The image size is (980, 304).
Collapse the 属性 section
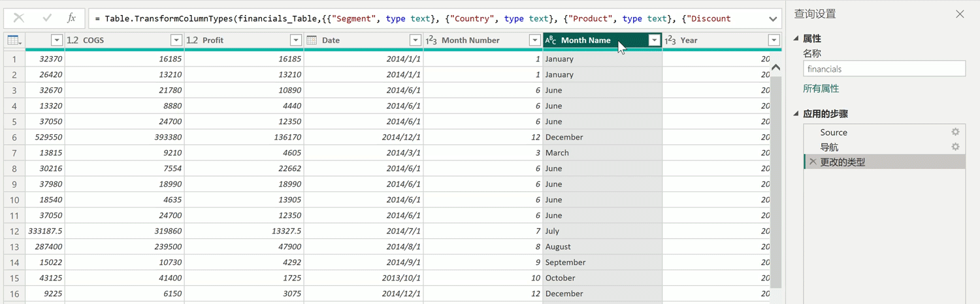pos(796,38)
